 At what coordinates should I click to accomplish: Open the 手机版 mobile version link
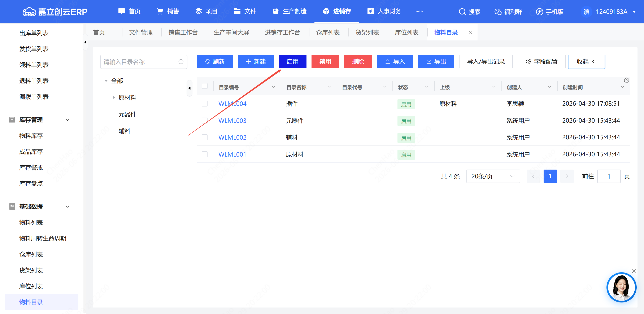point(550,12)
